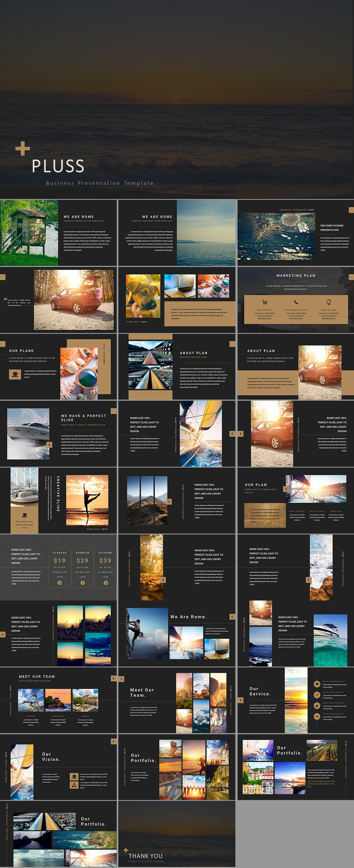Click the arrow button under the $19 Standar plan
The image size is (354, 868).
point(60,583)
